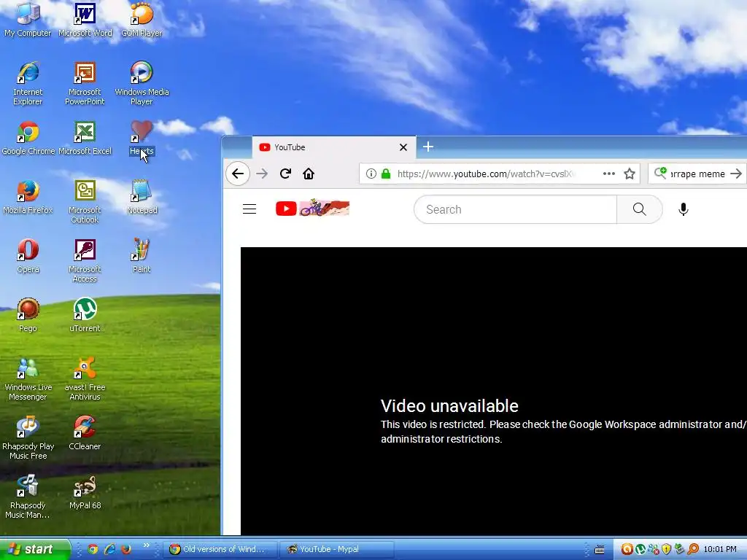This screenshot has width=747, height=560.
Task: Open the Windows start menu
Action: tap(35, 549)
